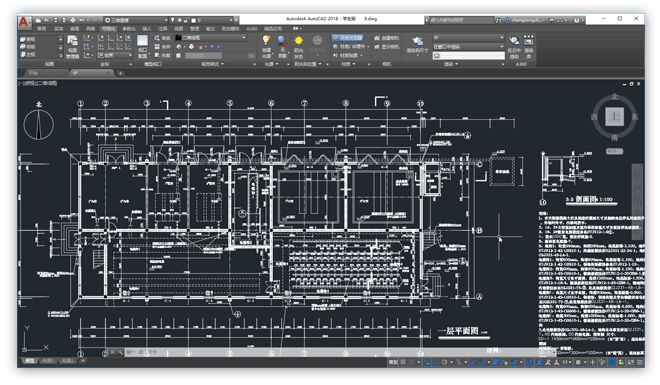Image resolution: width=660 pixels, height=385 pixels.
Task: Click the Top face of the ViewCube
Action: (615, 117)
